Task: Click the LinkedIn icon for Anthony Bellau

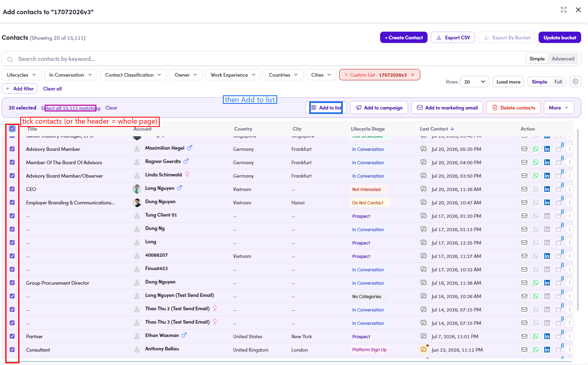Action: tap(547, 350)
